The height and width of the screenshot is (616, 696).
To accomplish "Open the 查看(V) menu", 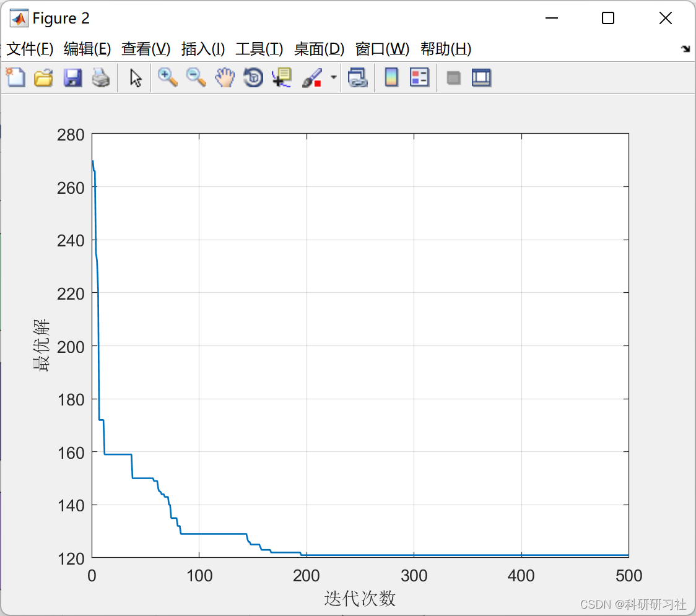I will pos(146,48).
